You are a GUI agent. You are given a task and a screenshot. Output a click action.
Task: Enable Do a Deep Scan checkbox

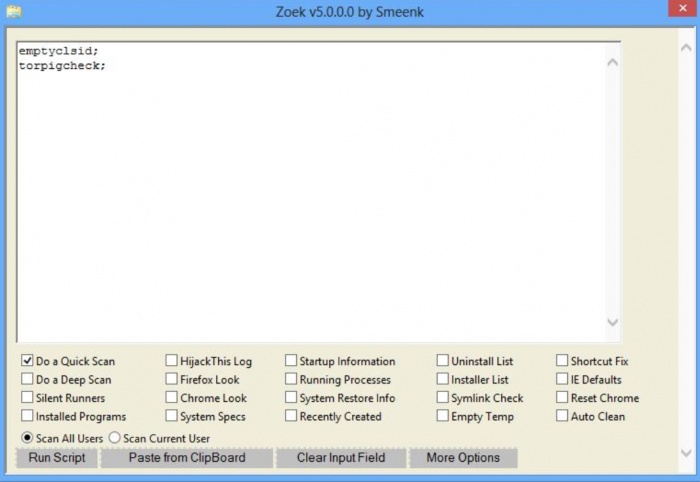pos(27,379)
